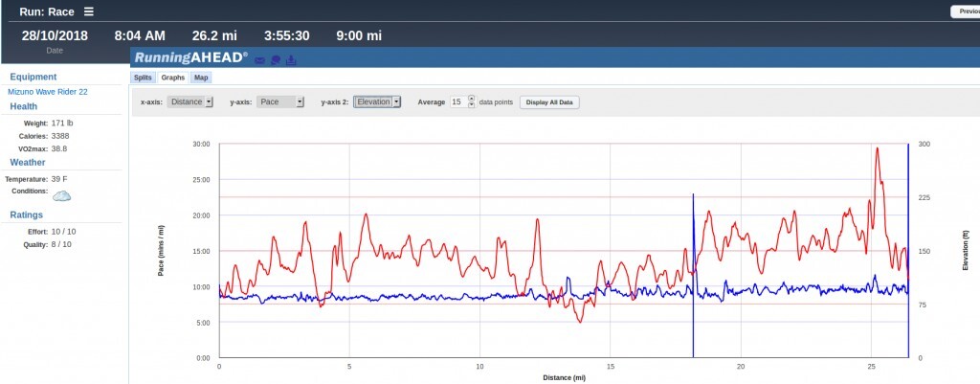Open the hamburger menu beside Run: Race
Screen dimensions: 980x384
click(x=89, y=11)
